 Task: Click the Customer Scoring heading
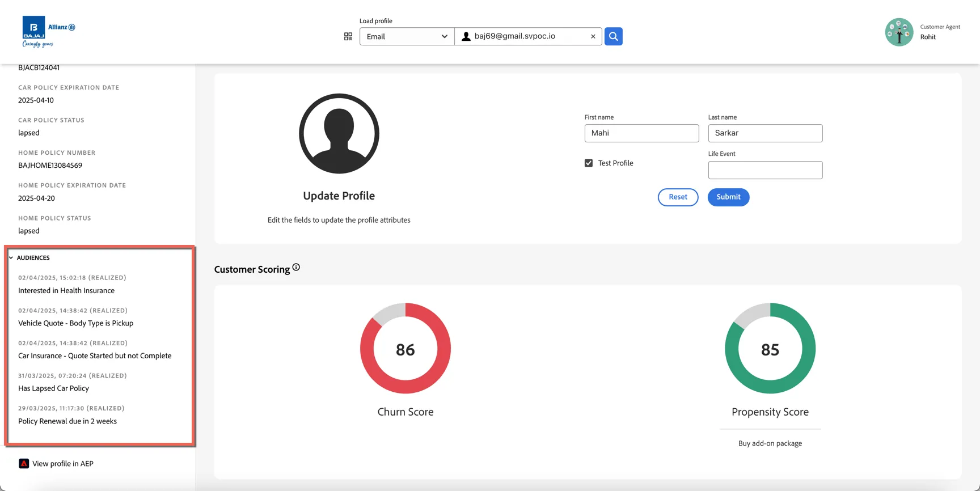point(252,269)
